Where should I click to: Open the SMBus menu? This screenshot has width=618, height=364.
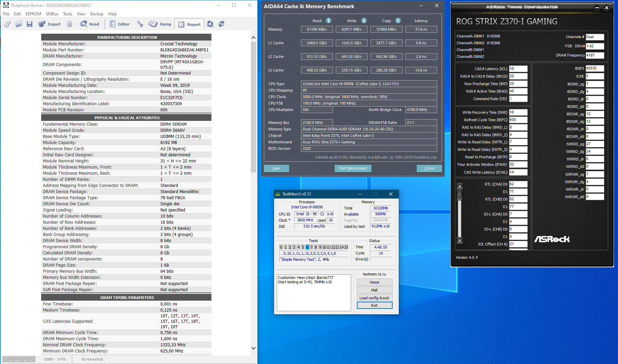point(52,14)
